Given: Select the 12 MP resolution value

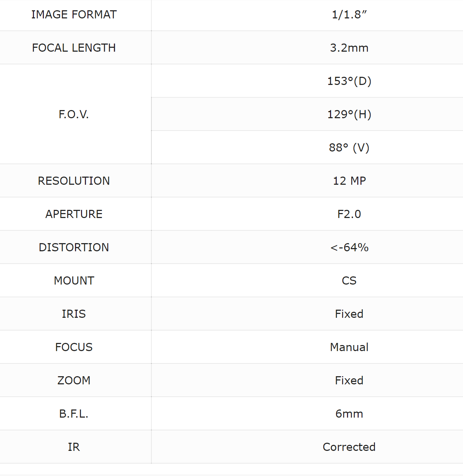Looking at the screenshot, I should coord(349,181).
